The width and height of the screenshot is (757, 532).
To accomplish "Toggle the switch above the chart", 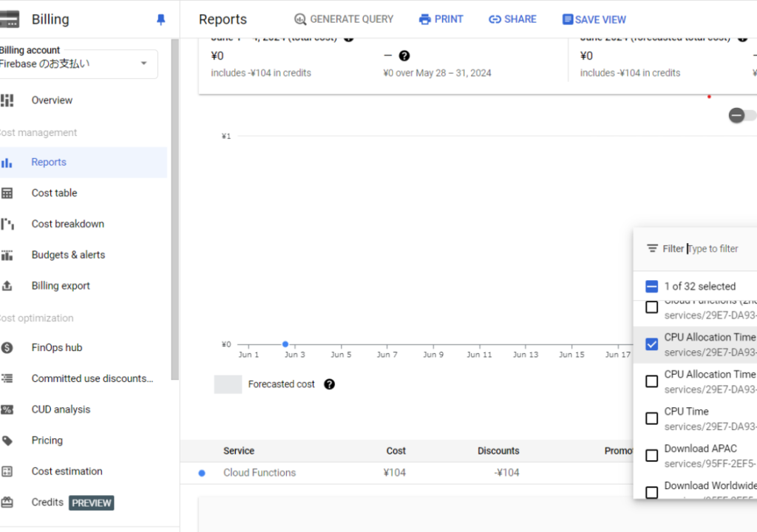I will click(741, 115).
